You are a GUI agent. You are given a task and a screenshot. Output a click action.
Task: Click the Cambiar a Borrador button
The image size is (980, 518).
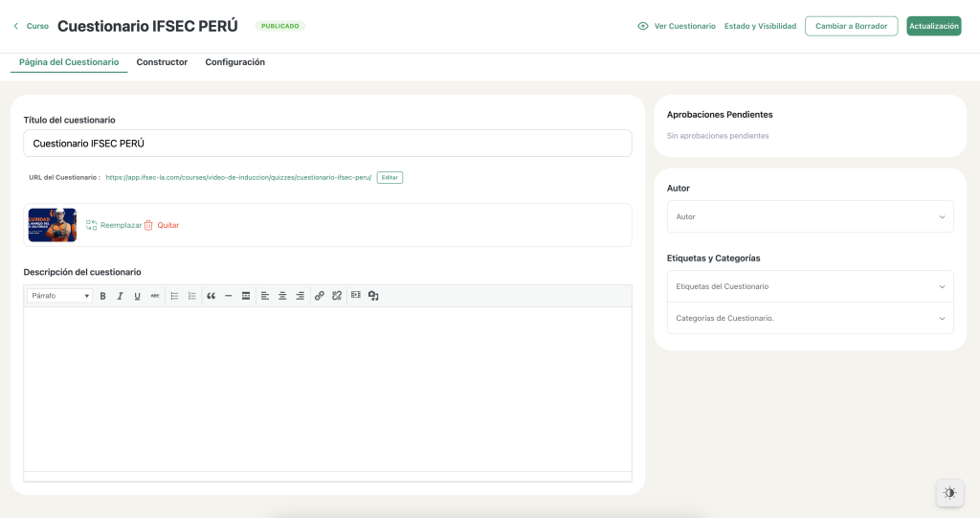[x=851, y=26]
